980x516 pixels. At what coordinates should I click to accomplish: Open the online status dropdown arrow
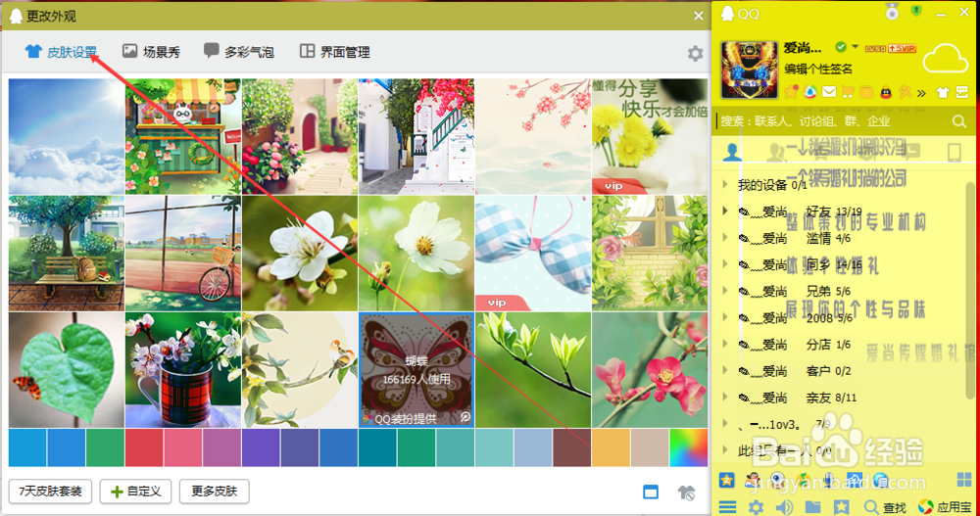pos(855,46)
